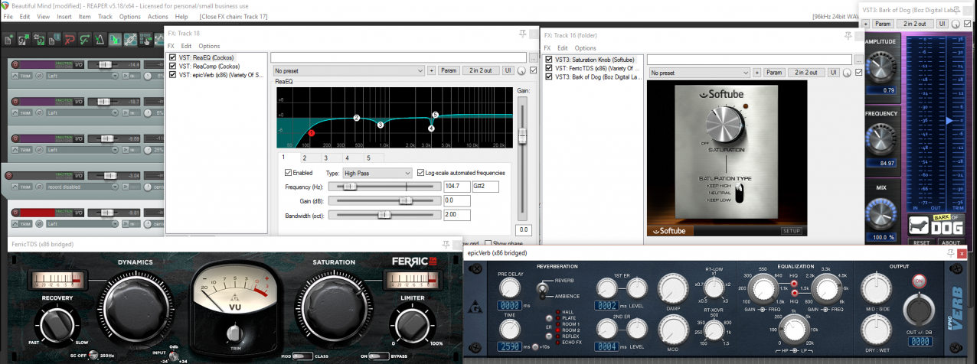980x364 pixels.
Task: Select band point 1 on ReaEQ graph
Action: [312, 133]
